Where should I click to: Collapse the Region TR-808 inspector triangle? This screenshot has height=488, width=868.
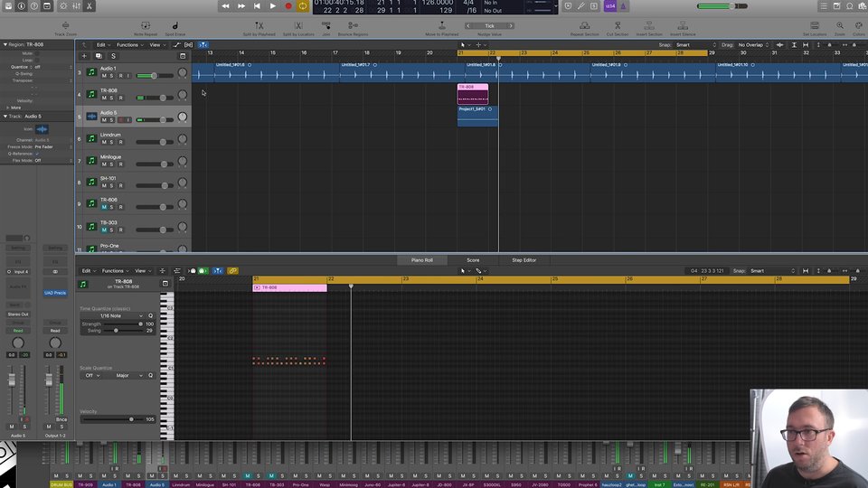click(x=5, y=44)
